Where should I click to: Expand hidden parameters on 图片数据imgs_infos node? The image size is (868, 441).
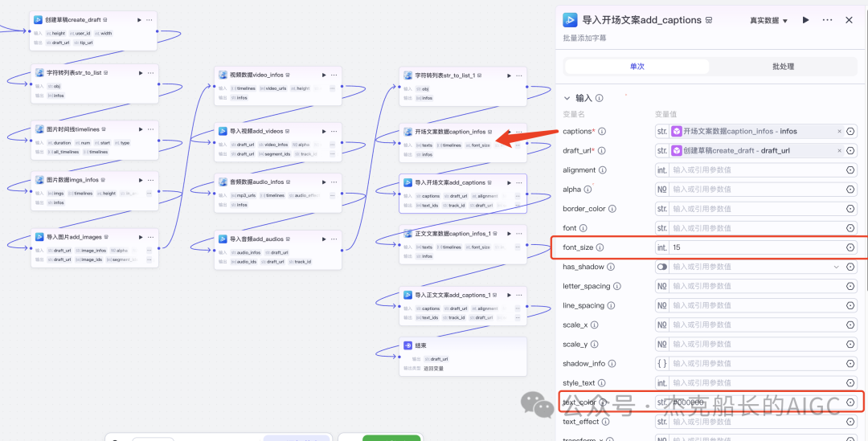(x=150, y=194)
